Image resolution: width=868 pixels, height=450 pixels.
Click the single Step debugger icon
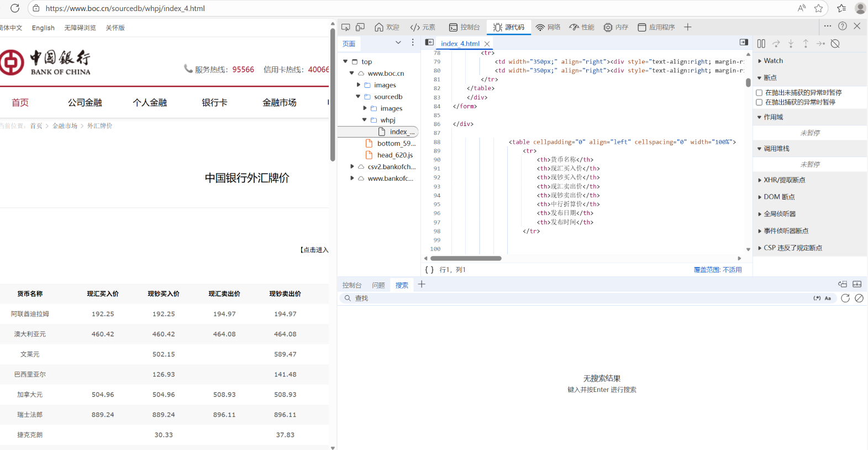tap(820, 44)
